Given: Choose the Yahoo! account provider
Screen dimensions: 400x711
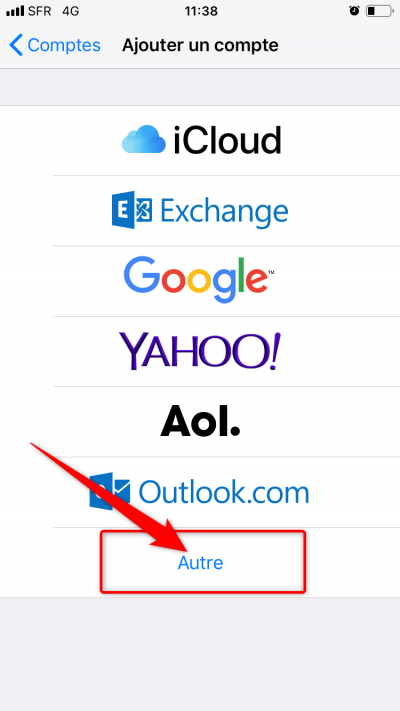Looking at the screenshot, I should (x=200, y=351).
